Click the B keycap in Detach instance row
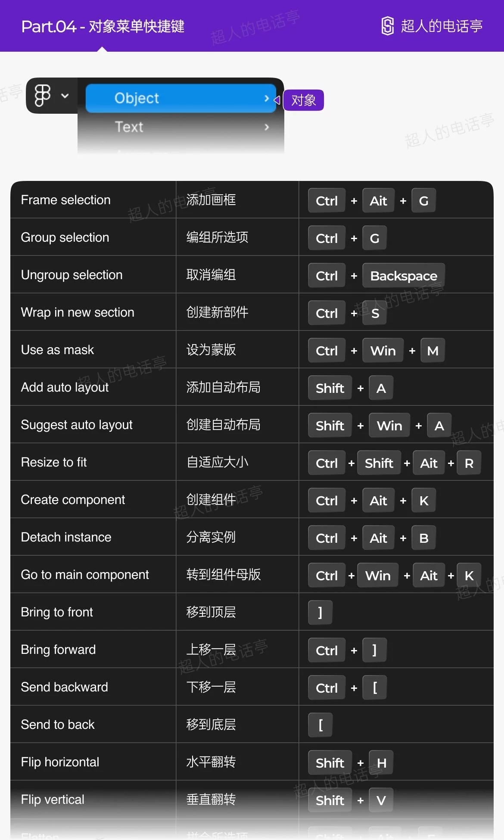 coord(423,538)
